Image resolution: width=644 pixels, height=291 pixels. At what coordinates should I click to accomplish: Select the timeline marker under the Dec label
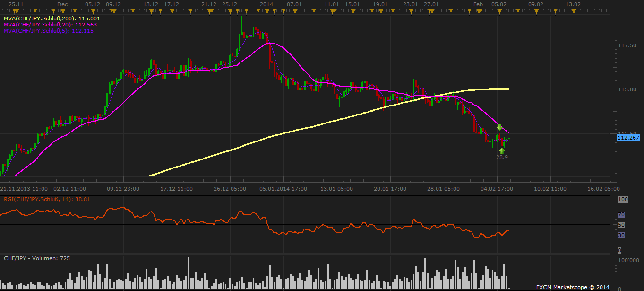[x=62, y=10]
